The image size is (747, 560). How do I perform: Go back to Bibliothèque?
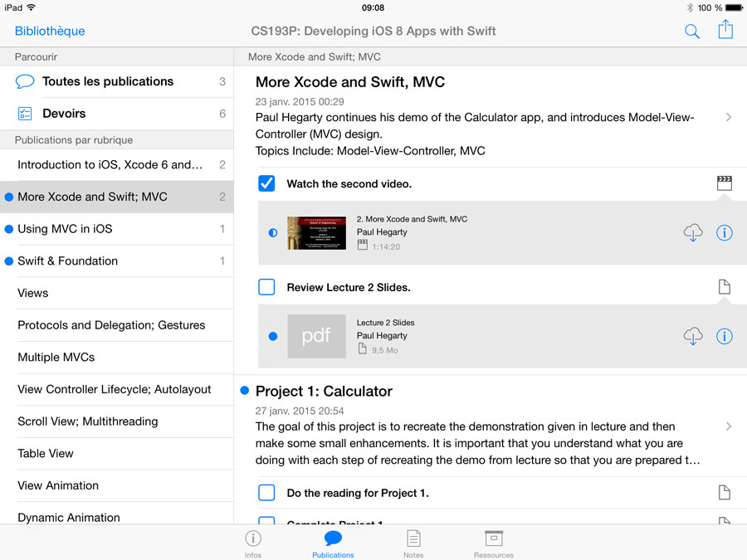(x=50, y=31)
